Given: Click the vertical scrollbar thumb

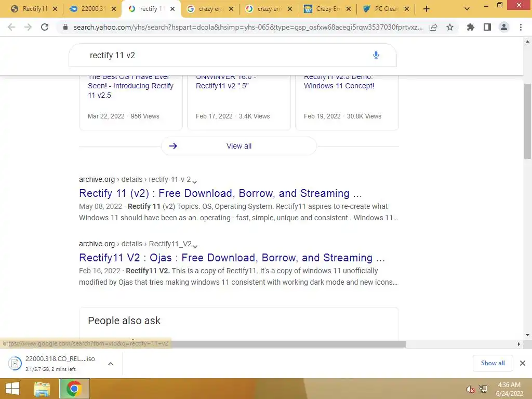Looking at the screenshot, I should pyautogui.click(x=527, y=122).
